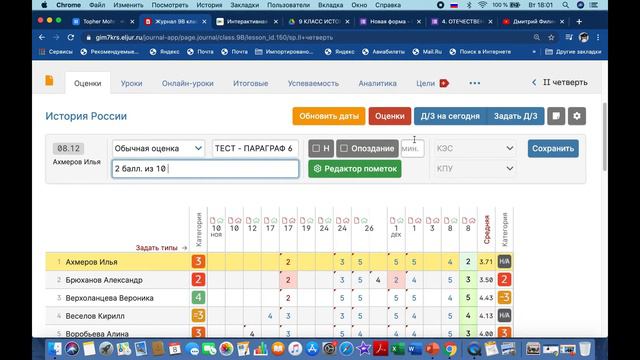
Task: Switch to the Уроки tab
Action: (x=131, y=83)
